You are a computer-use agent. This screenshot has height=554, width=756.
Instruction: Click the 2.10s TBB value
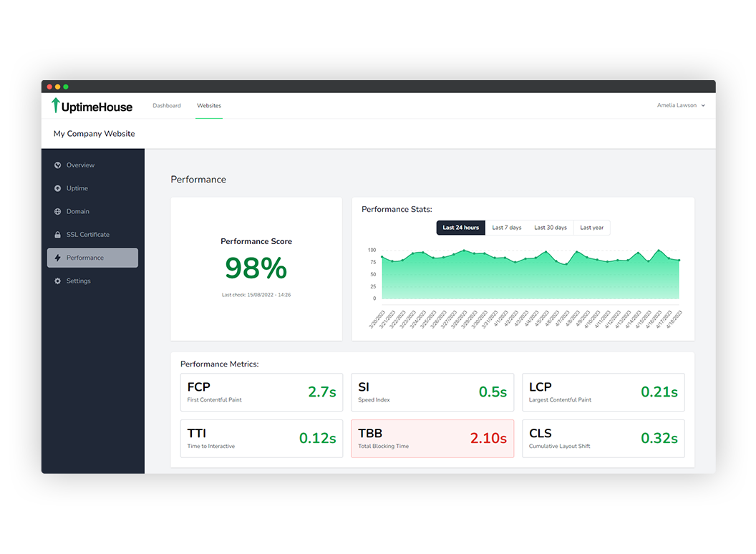tap(488, 438)
